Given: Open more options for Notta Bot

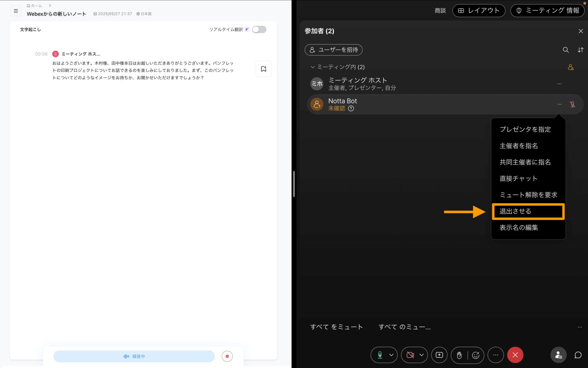Looking at the screenshot, I should (x=559, y=105).
